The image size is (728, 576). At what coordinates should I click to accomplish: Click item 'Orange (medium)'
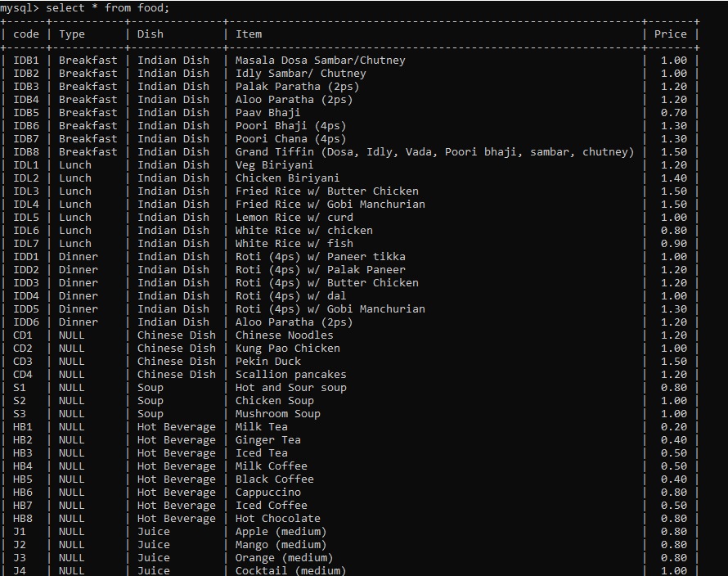pyautogui.click(x=284, y=557)
